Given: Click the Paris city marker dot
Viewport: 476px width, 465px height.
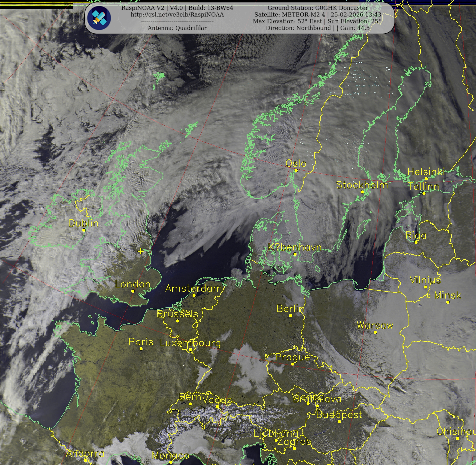Looking at the screenshot, I should (141, 349).
